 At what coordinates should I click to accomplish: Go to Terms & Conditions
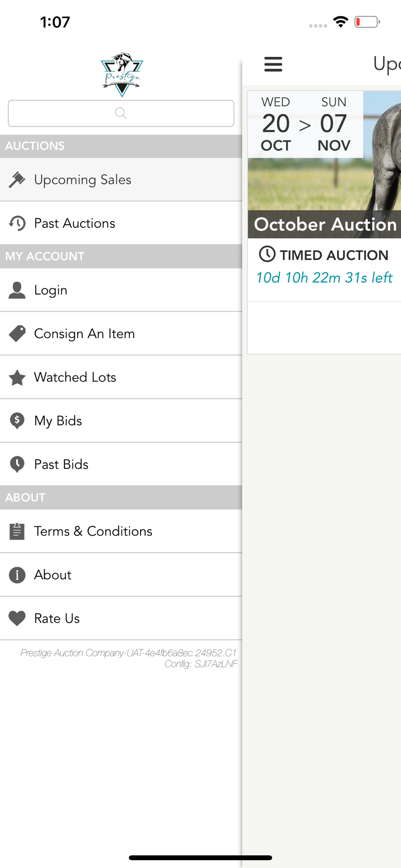pos(93,531)
